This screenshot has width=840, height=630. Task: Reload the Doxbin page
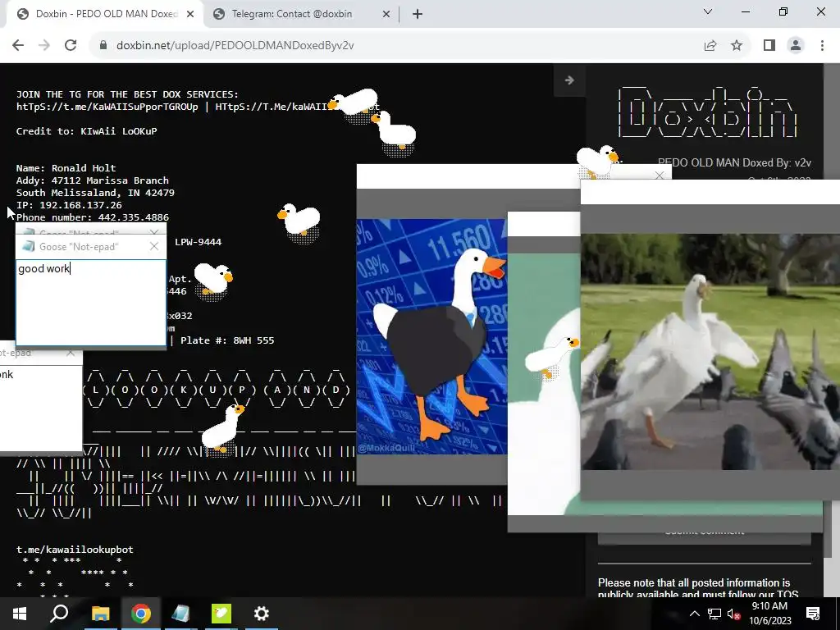[71, 46]
